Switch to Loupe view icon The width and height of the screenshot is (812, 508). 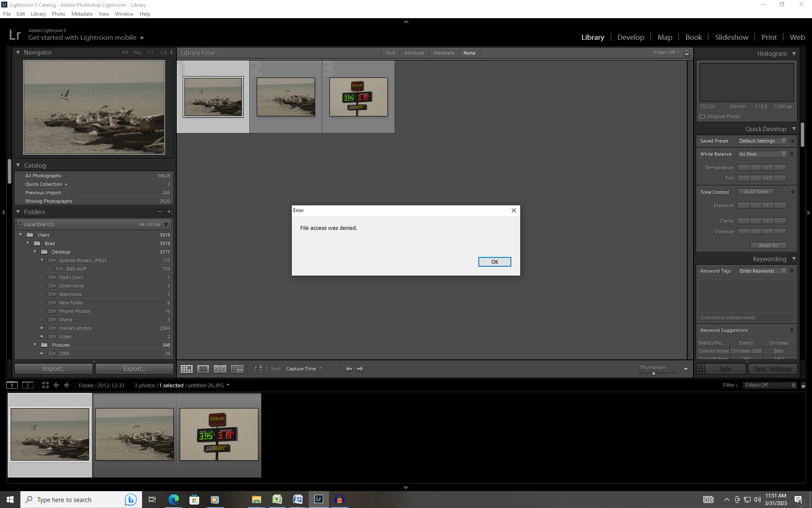[203, 369]
